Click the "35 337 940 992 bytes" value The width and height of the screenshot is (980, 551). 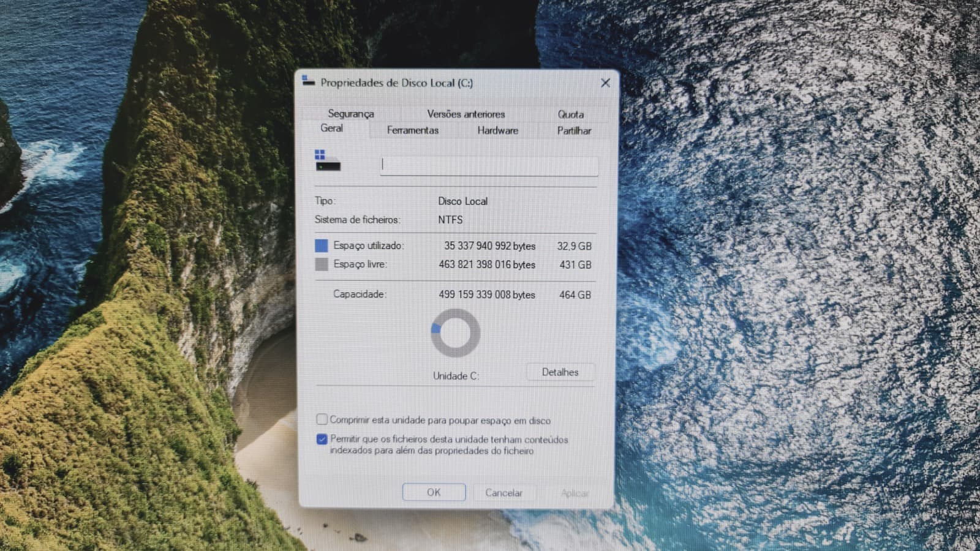tap(489, 246)
